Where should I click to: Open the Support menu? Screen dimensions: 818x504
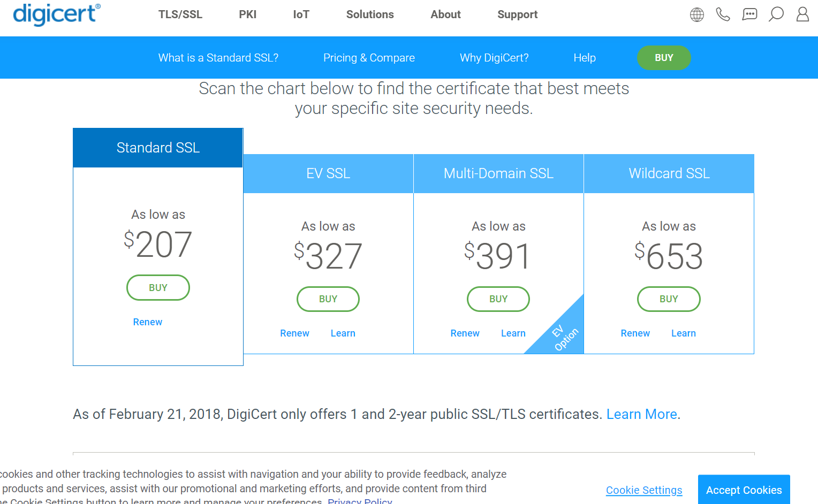[x=517, y=14]
